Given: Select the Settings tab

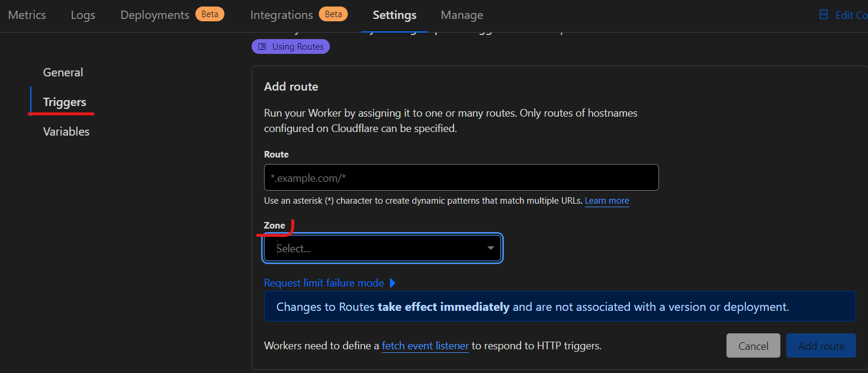Looking at the screenshot, I should tap(394, 15).
